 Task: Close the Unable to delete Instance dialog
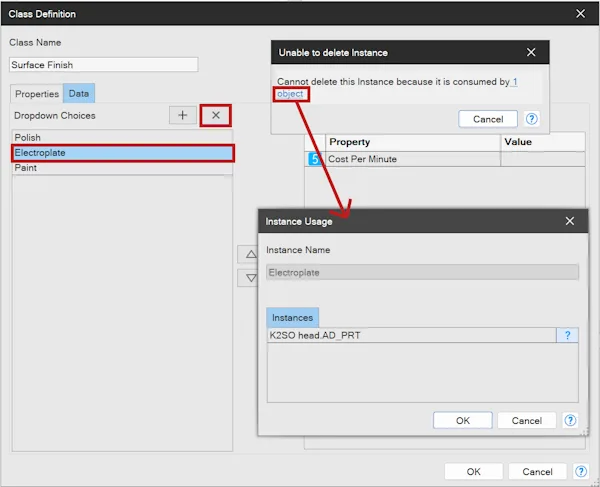531,52
